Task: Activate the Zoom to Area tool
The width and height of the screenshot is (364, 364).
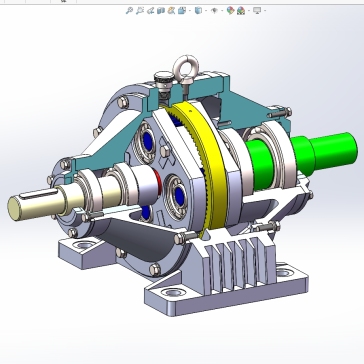Action: [140, 11]
